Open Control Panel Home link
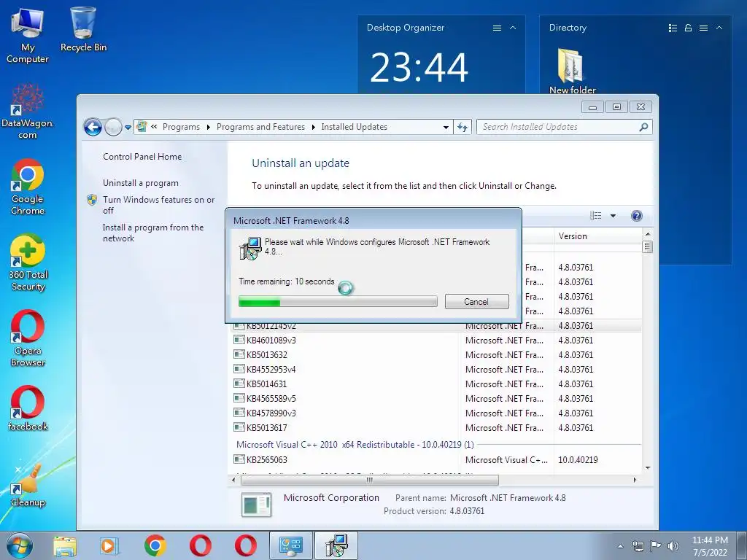Image resolution: width=747 pixels, height=560 pixels. 142,157
